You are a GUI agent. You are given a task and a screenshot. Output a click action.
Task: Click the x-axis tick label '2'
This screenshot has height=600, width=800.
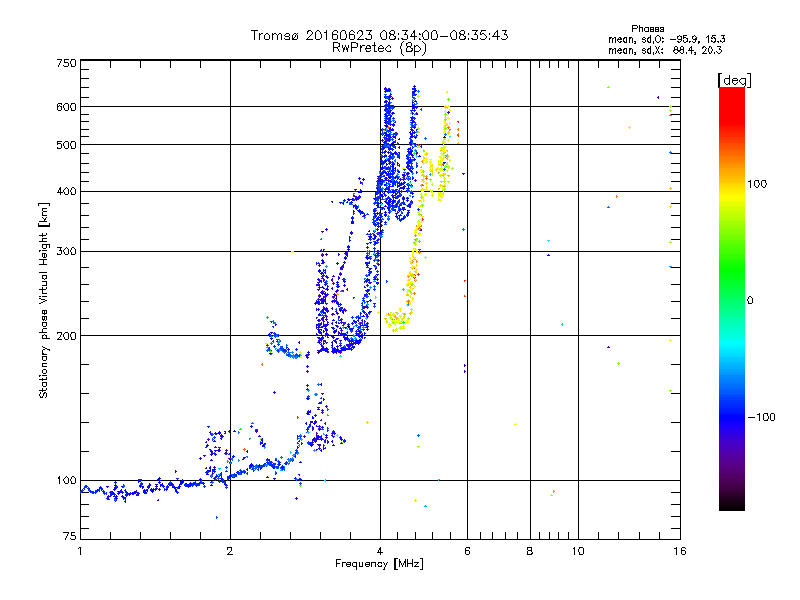(230, 551)
